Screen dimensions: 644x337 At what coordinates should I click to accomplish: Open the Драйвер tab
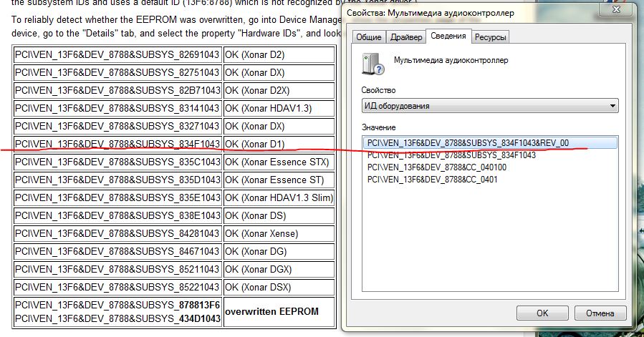(x=406, y=37)
